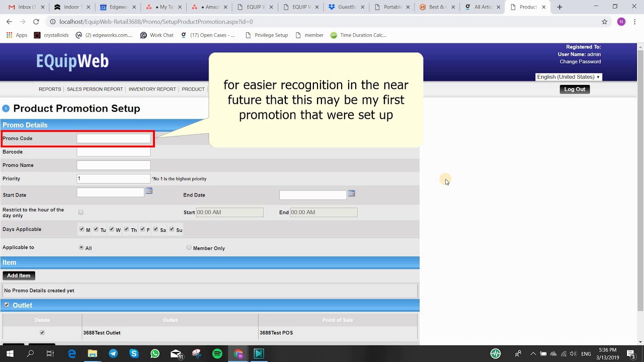Open the SALES PERSON REPORT menu
Image resolution: width=644 pixels, height=362 pixels.
pyautogui.click(x=95, y=89)
